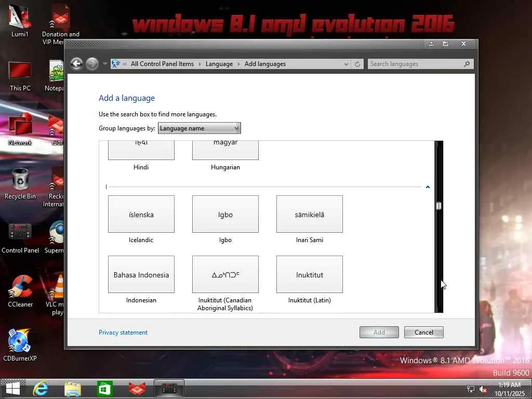Viewport: 532px width, 399px height.
Task: Focus the Search languages input field
Action: (415, 64)
